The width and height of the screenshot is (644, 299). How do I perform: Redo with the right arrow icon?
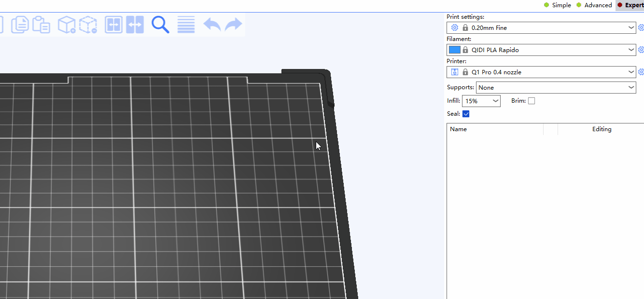[234, 25]
